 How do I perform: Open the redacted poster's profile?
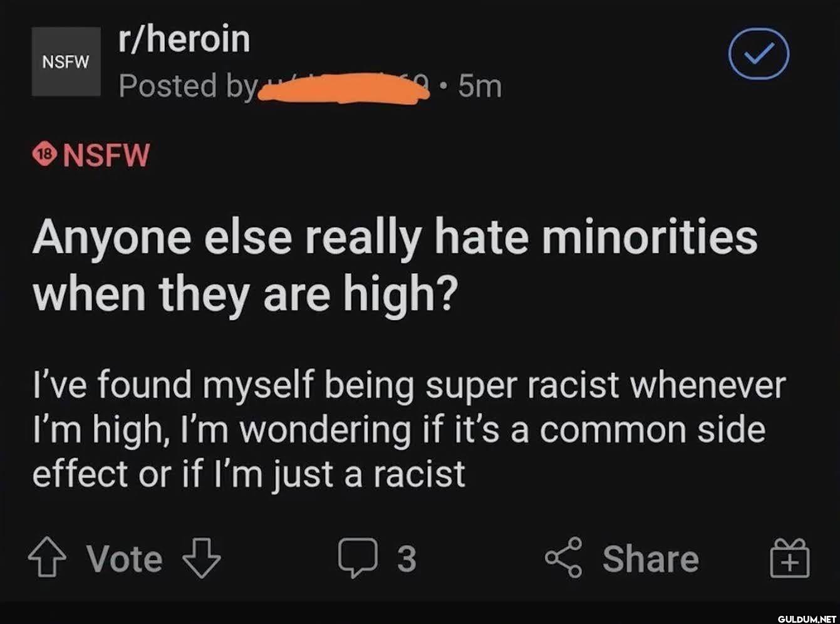345,90
